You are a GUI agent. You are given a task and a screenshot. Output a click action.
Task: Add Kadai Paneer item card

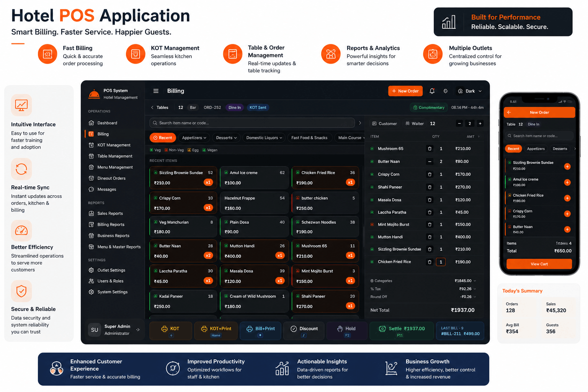[x=183, y=301]
